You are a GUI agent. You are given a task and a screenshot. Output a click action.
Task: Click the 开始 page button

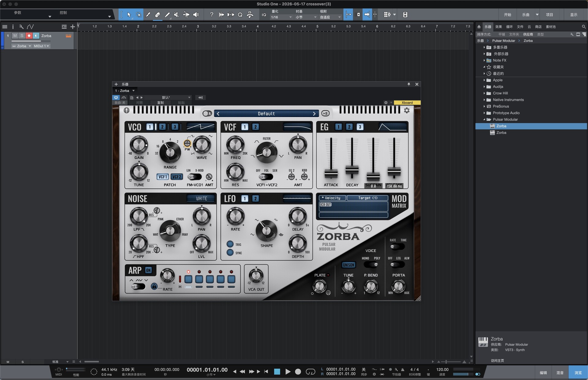click(x=507, y=15)
